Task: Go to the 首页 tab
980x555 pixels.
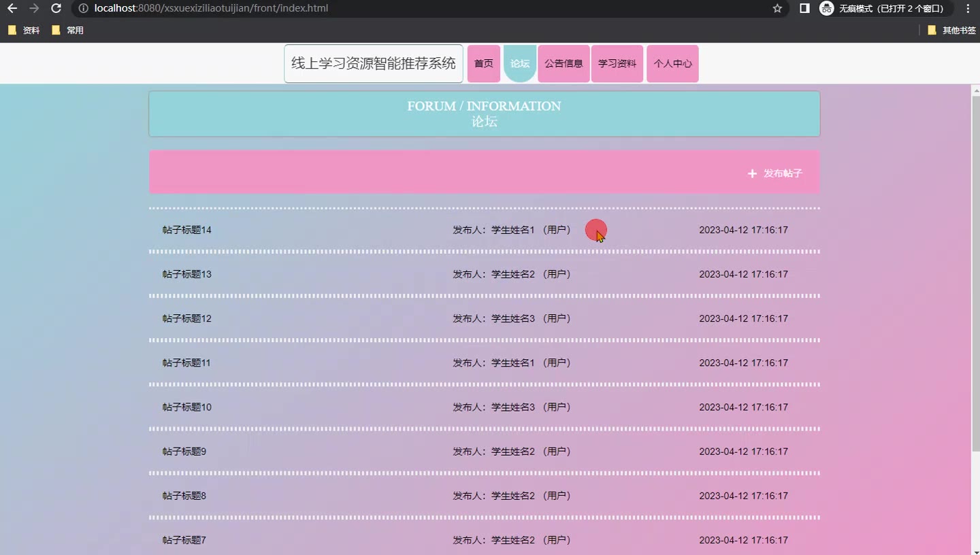Action: [484, 64]
